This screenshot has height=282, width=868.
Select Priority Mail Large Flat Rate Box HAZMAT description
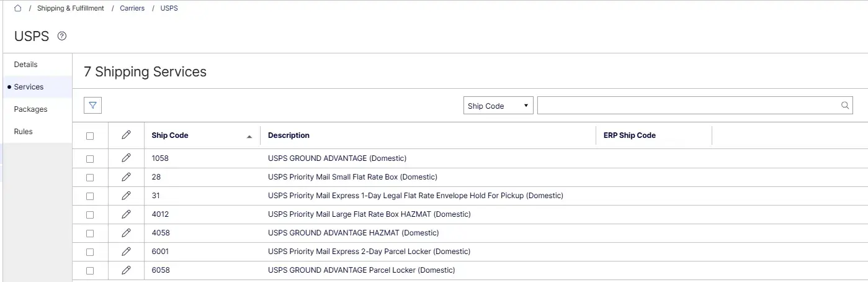click(369, 214)
